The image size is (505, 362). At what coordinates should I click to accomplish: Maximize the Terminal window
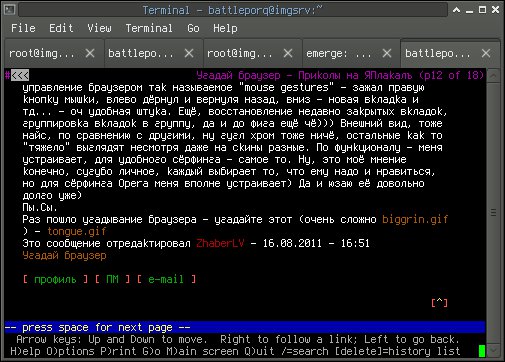482,10
